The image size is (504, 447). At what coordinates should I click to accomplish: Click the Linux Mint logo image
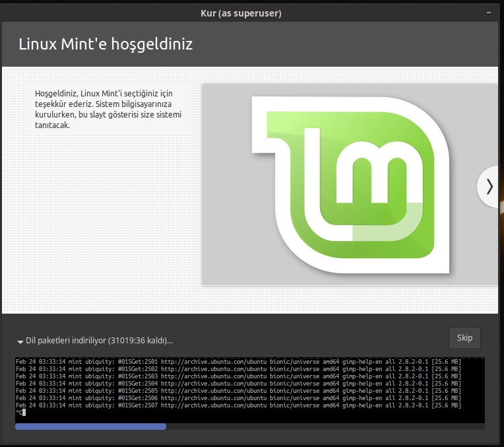coord(350,185)
